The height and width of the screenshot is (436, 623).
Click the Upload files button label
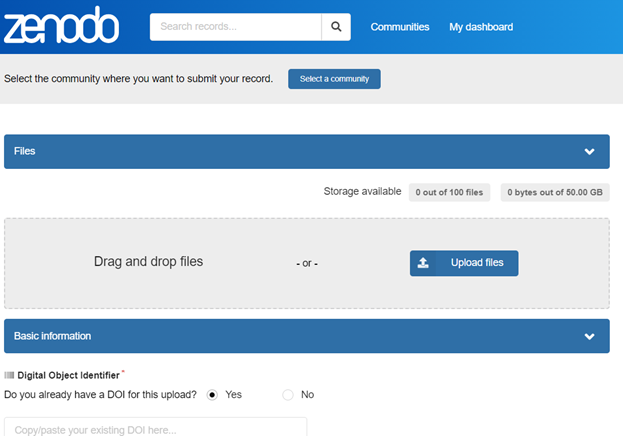coord(477,263)
